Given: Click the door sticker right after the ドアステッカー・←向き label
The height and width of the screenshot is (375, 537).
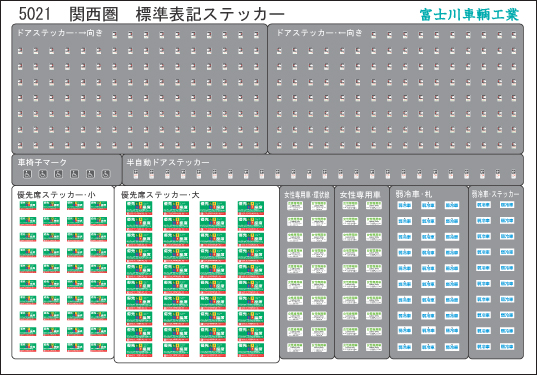Looking at the screenshot, I should point(374,35).
